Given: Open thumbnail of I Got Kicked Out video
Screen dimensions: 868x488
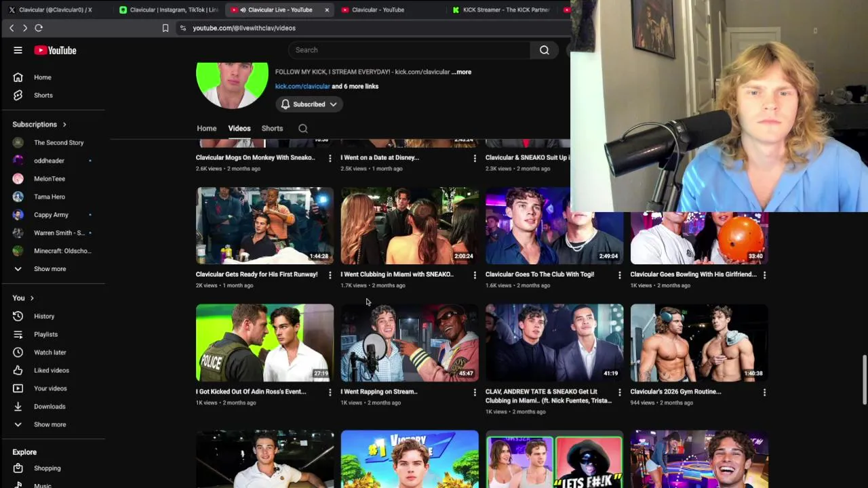Looking at the screenshot, I should (264, 343).
